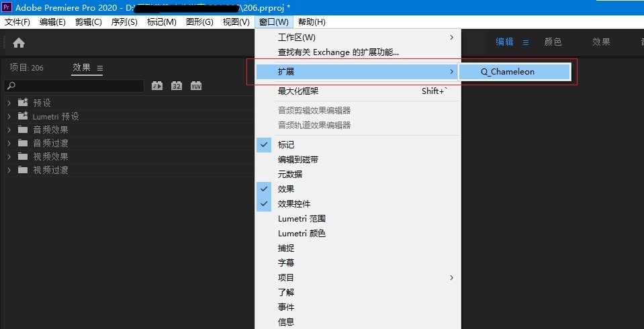The height and width of the screenshot is (329, 644).
Task: Open the 编辑 workspace menu icon
Action: pos(526,42)
